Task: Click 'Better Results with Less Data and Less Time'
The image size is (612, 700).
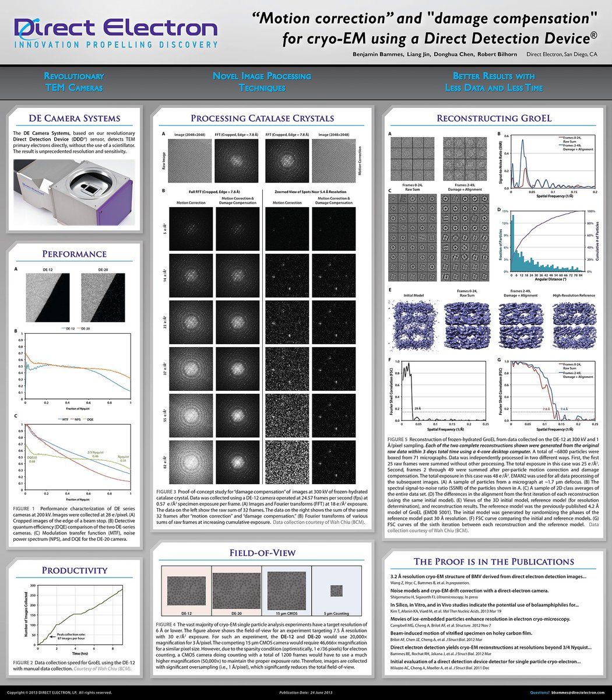Action: 494,82
